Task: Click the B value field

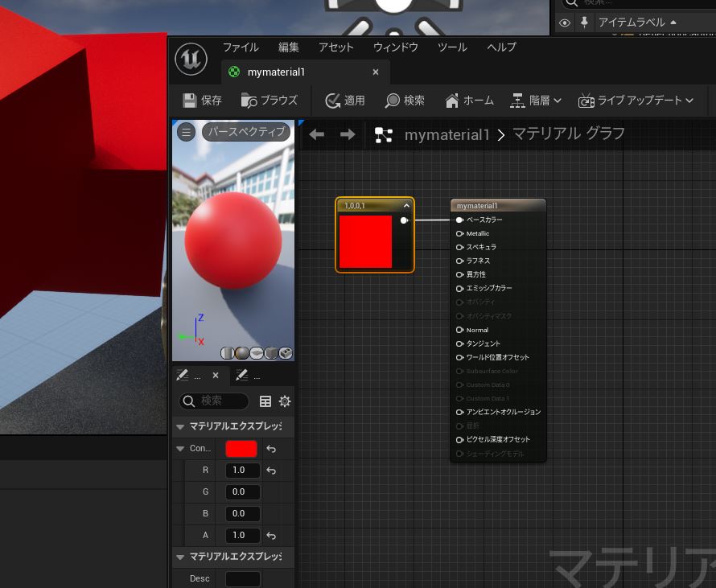Action: click(243, 513)
